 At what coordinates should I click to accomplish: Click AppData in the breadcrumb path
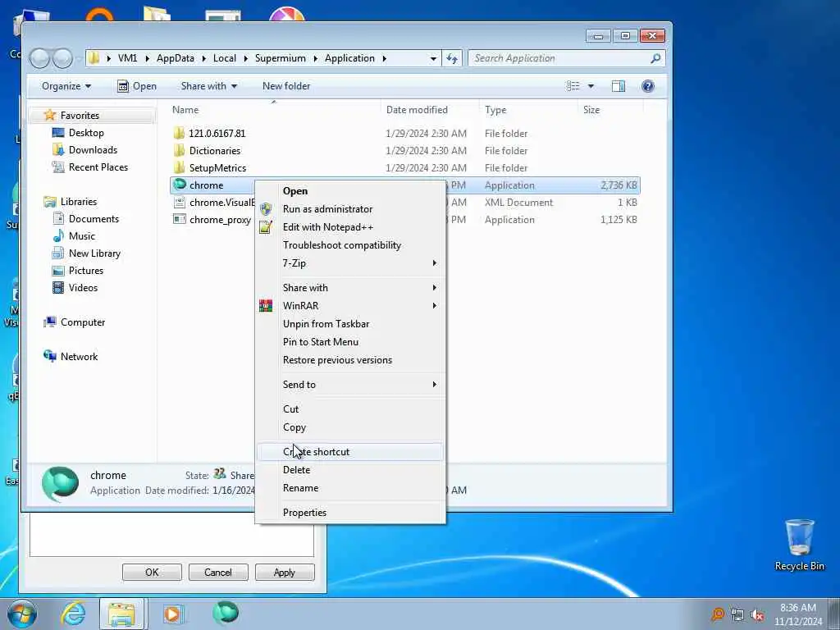click(176, 58)
